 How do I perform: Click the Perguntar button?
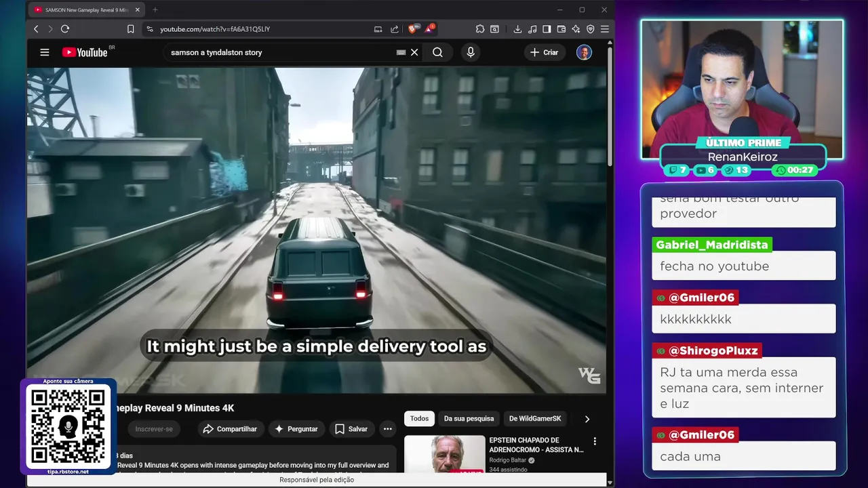296,429
